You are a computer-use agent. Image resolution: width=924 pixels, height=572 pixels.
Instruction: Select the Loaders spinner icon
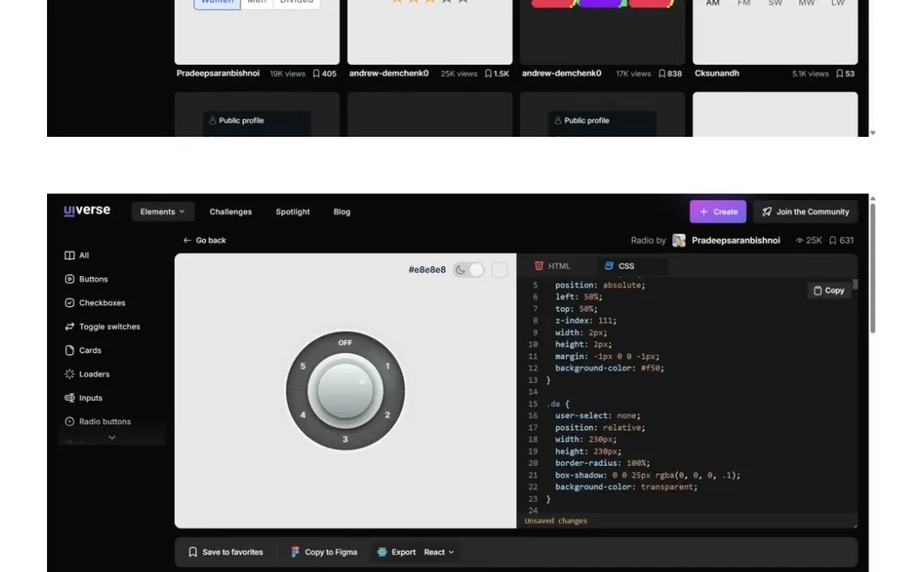click(x=69, y=374)
